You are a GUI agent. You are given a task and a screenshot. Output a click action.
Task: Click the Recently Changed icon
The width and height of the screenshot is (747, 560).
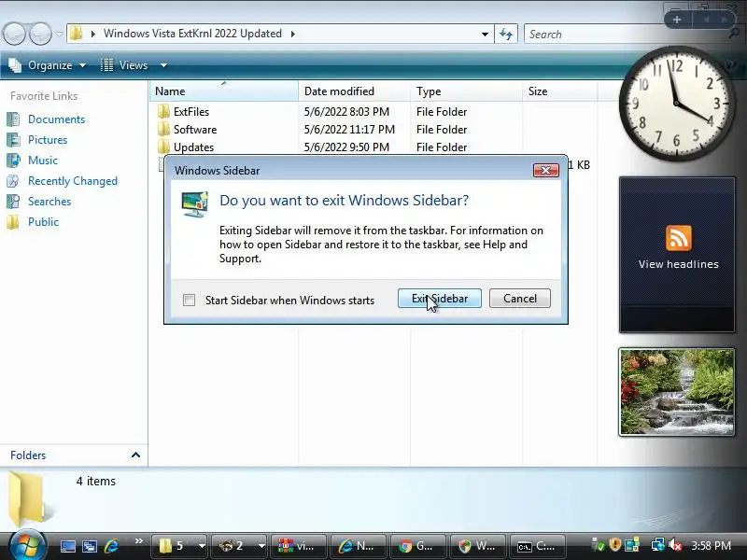pos(13,181)
